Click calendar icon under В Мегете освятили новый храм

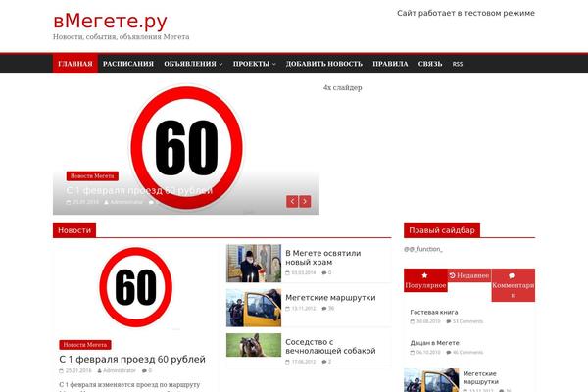pos(287,272)
